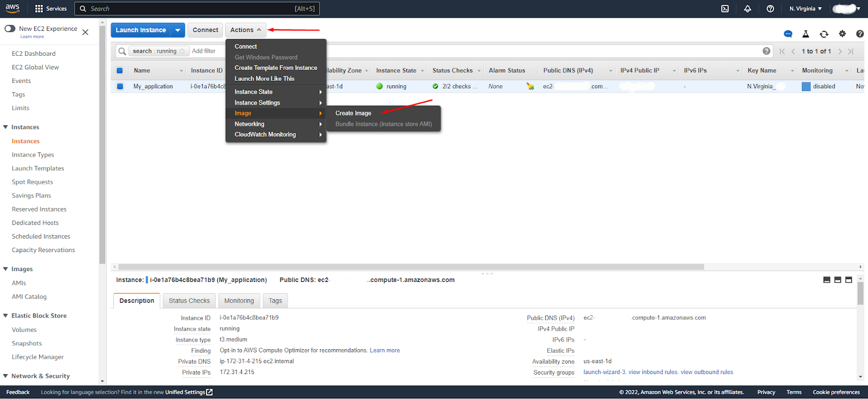Switch to the Tags tab
868x399 pixels.
click(x=276, y=301)
